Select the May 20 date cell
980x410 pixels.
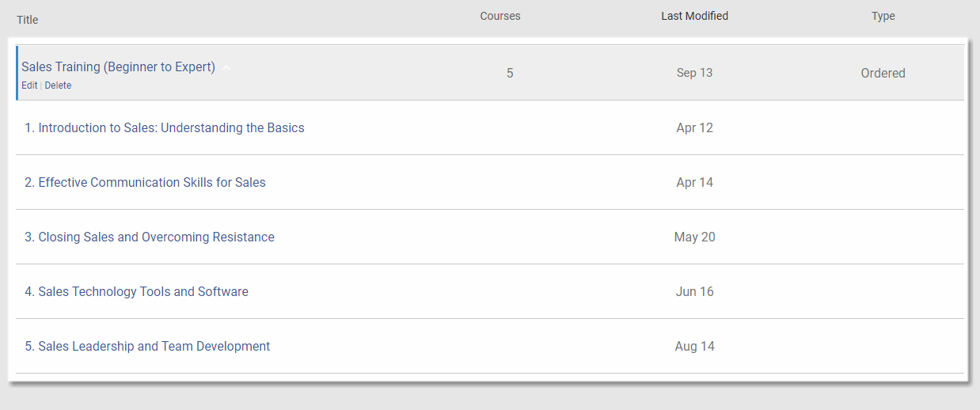(x=695, y=237)
